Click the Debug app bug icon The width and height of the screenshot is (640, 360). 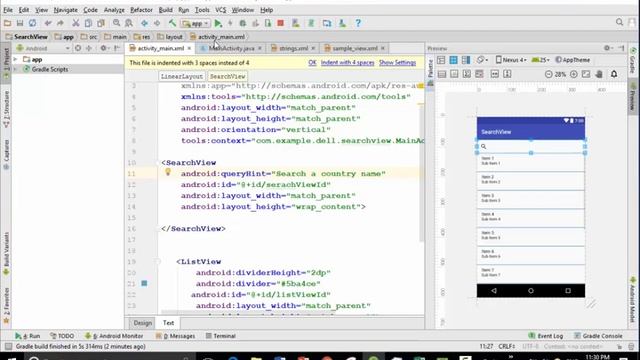pos(243,23)
